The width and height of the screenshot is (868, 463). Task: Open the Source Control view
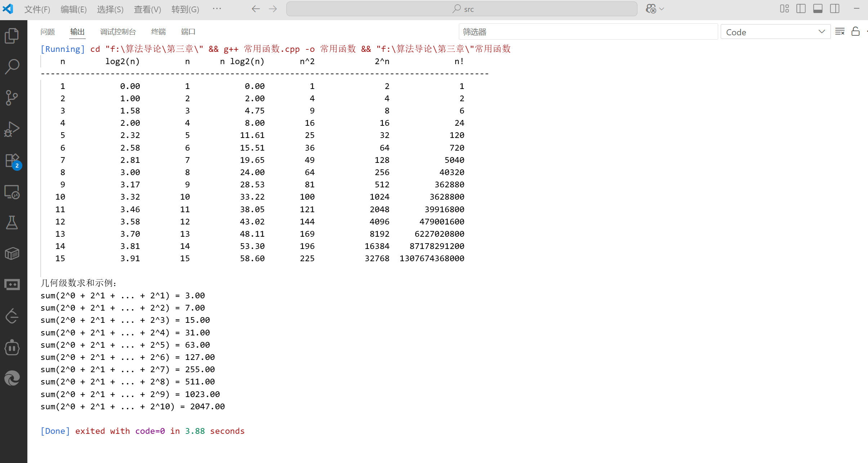pos(12,98)
